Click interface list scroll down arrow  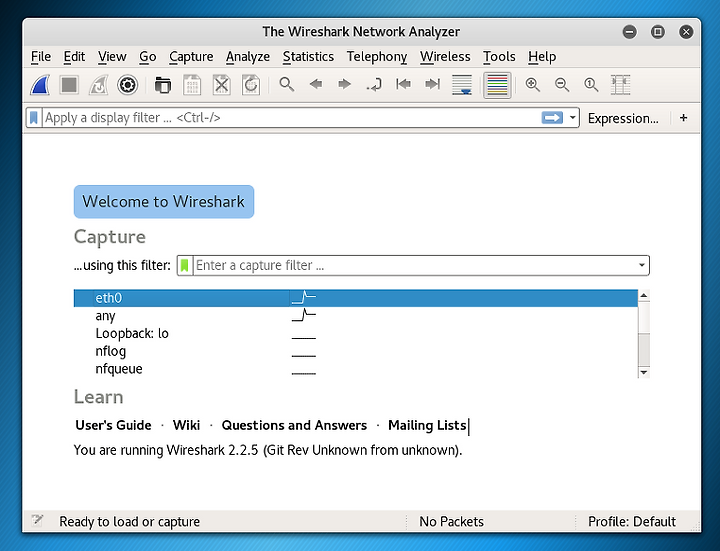coord(644,372)
